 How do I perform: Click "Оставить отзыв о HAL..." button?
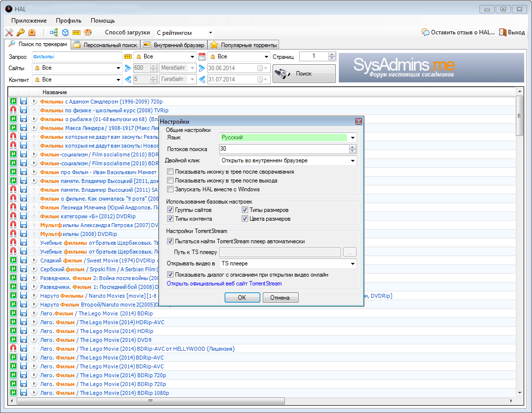[x=458, y=32]
